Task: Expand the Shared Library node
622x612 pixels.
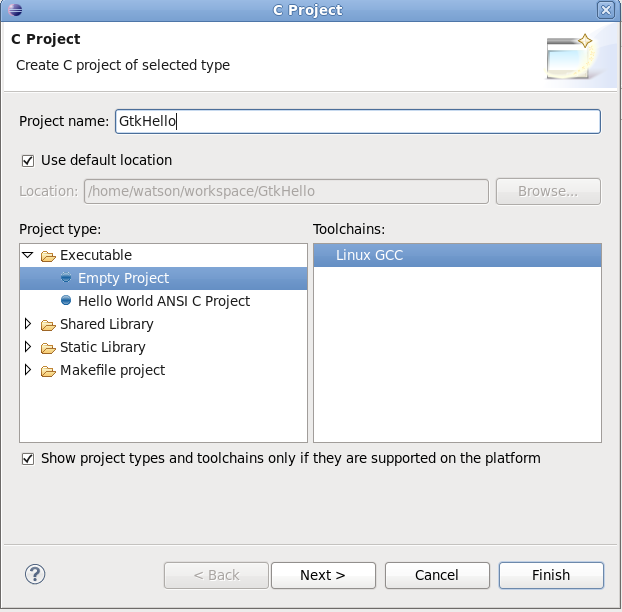Action: point(28,324)
